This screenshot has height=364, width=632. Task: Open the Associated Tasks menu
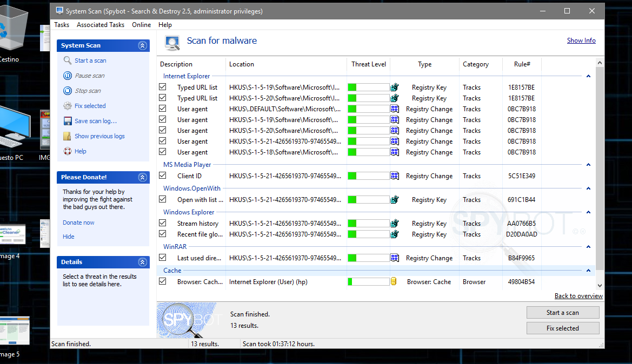(x=101, y=24)
